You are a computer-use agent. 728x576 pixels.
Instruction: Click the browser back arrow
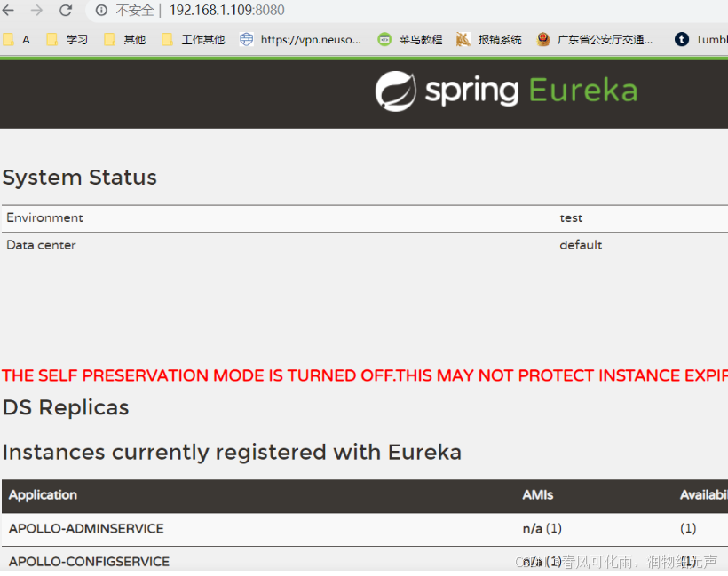(8, 11)
